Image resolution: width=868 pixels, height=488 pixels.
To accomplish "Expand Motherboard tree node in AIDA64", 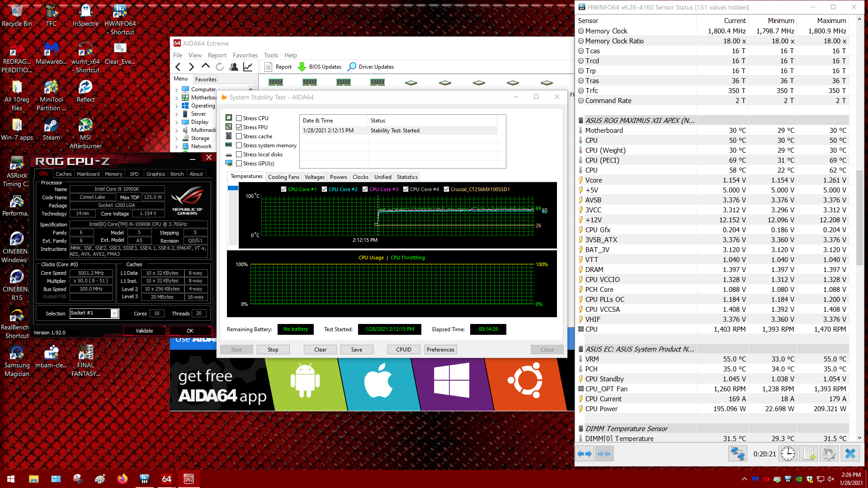I will 177,98.
